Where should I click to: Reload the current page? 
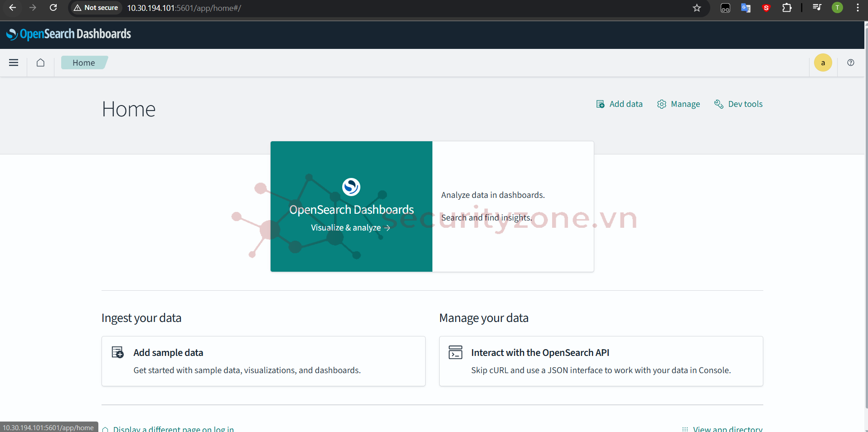point(53,8)
